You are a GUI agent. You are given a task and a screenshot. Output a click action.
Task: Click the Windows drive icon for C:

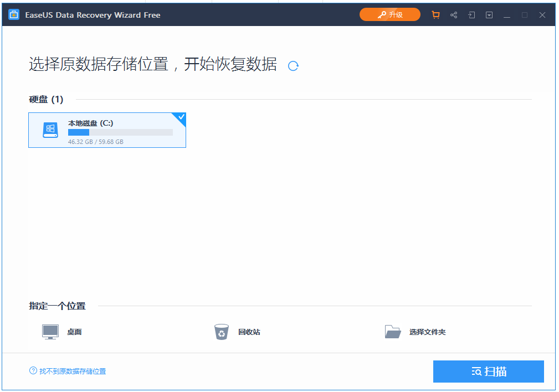point(50,130)
